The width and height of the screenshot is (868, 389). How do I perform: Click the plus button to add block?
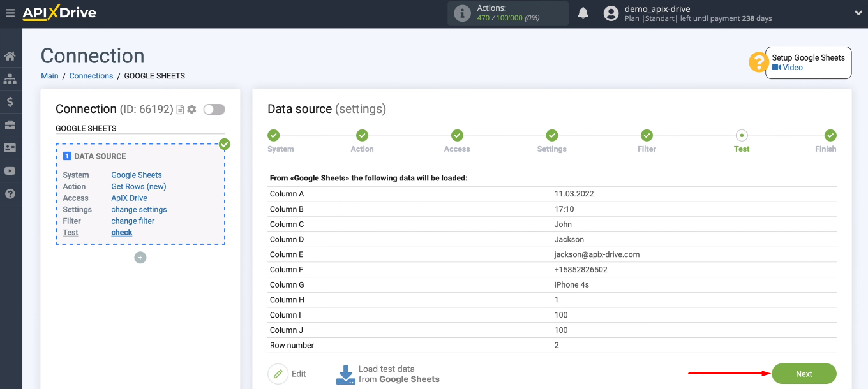(140, 258)
